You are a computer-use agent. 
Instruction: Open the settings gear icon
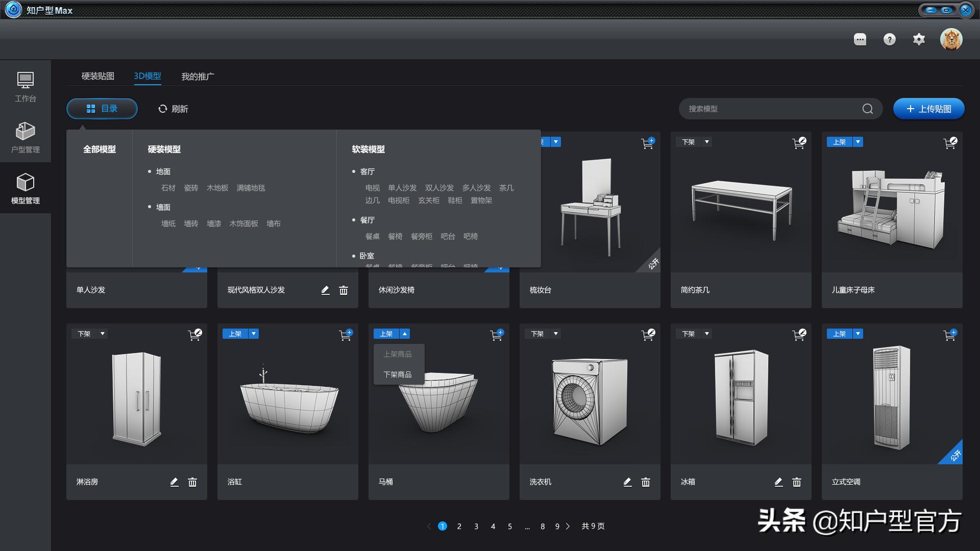click(x=919, y=39)
